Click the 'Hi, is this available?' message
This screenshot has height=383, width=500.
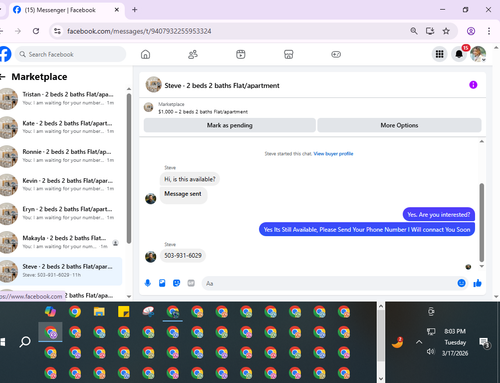coord(190,179)
